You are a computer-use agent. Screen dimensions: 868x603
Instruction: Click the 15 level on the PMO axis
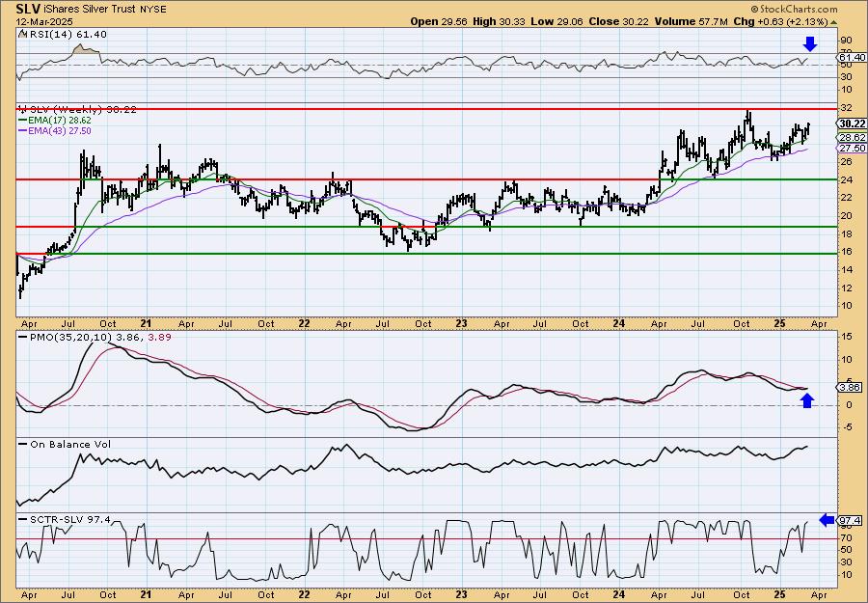(845, 337)
